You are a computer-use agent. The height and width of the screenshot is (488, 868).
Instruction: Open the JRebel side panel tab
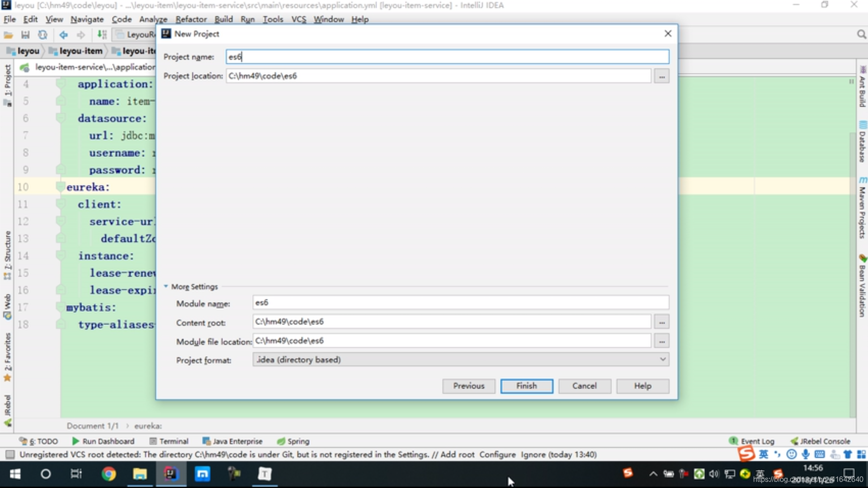point(7,410)
